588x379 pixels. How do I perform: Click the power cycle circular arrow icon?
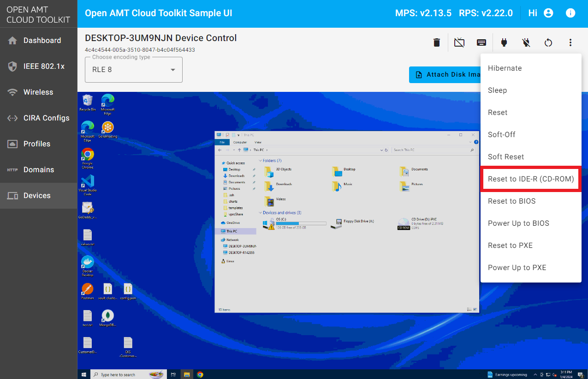click(548, 42)
